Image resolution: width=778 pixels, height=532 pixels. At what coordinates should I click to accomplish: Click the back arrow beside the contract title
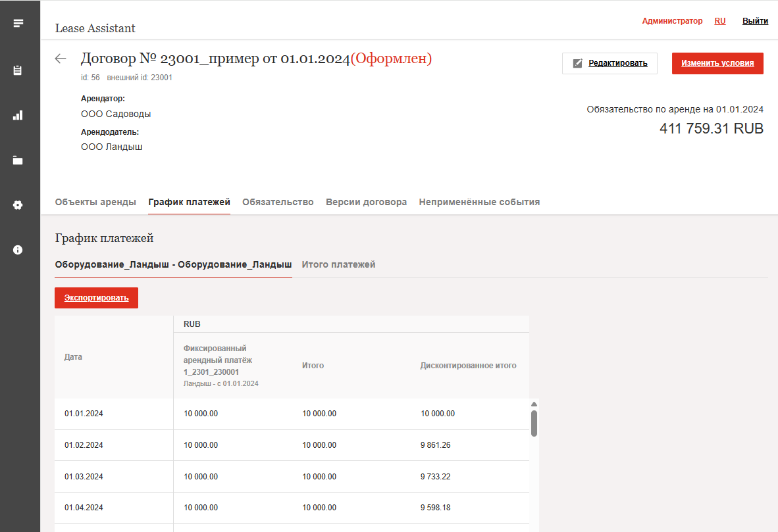(x=61, y=59)
